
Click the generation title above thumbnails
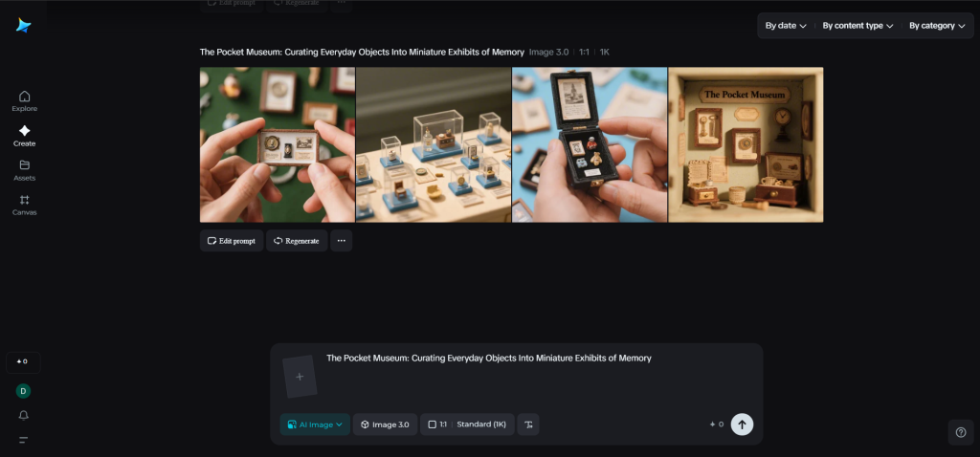pyautogui.click(x=362, y=53)
